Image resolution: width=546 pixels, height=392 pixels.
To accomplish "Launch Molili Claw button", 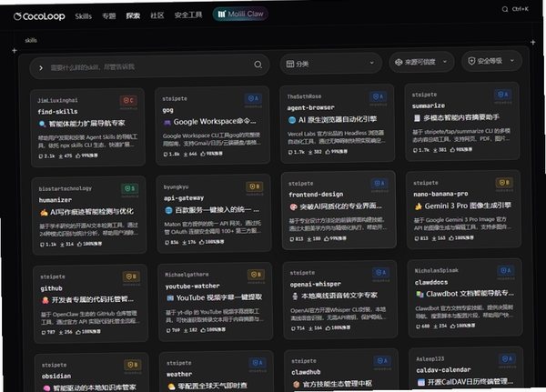I will [240, 15].
